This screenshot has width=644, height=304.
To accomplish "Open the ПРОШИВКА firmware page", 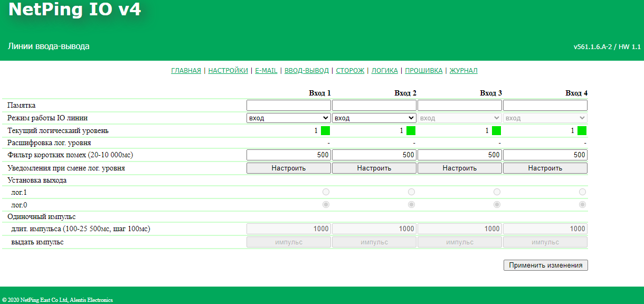I will 424,71.
